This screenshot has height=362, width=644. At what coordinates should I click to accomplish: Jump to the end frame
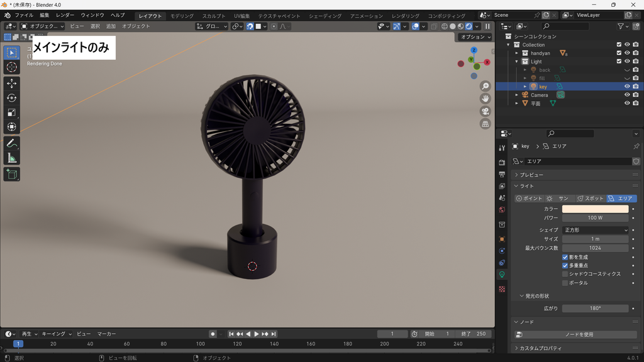pyautogui.click(x=274, y=334)
